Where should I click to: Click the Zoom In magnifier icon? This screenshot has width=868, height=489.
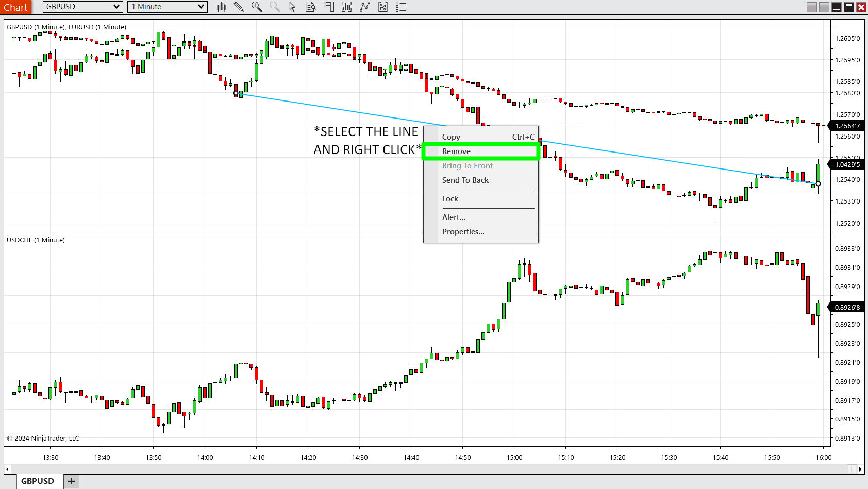[x=256, y=7]
